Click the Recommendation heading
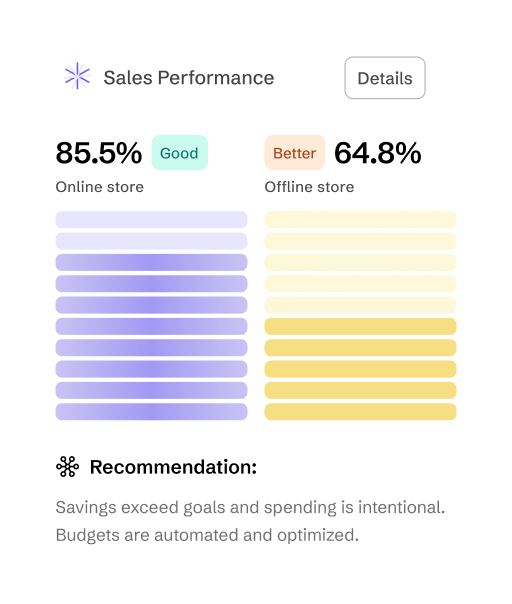Viewport: 512px width, 604px height. (173, 467)
